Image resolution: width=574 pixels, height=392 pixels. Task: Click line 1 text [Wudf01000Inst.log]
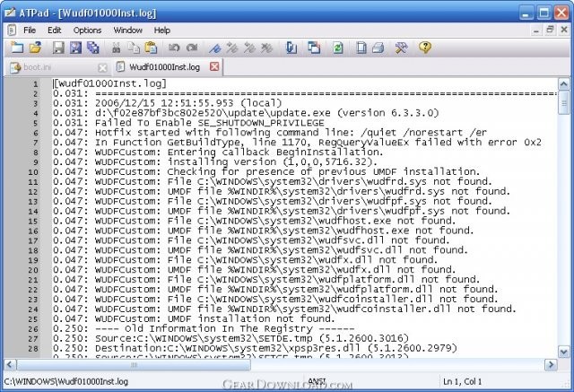tap(109, 83)
